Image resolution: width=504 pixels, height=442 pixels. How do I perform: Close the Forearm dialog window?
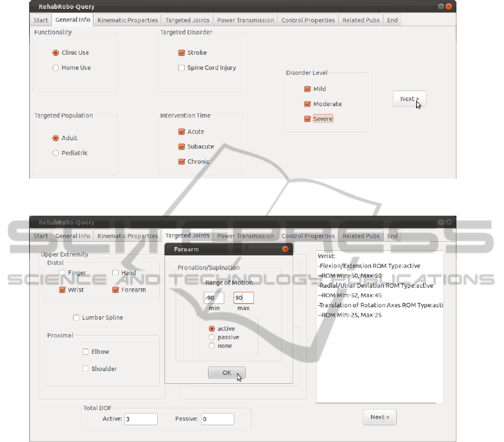click(x=285, y=249)
